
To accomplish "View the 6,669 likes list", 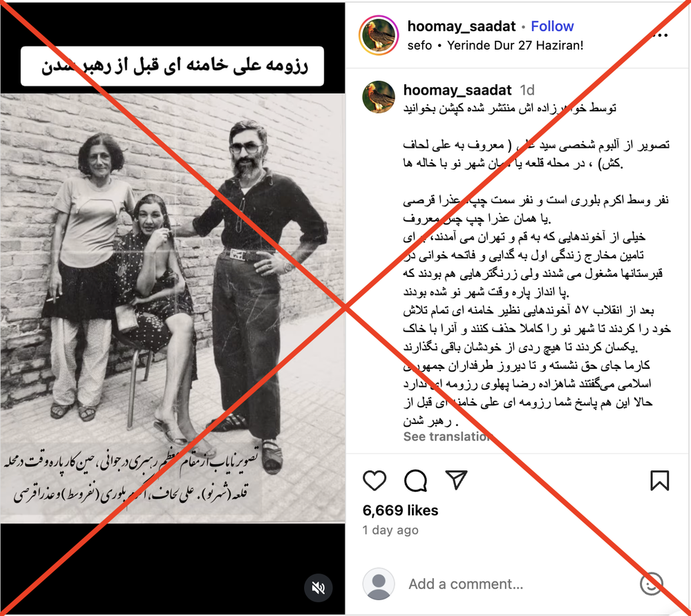I will (400, 510).
